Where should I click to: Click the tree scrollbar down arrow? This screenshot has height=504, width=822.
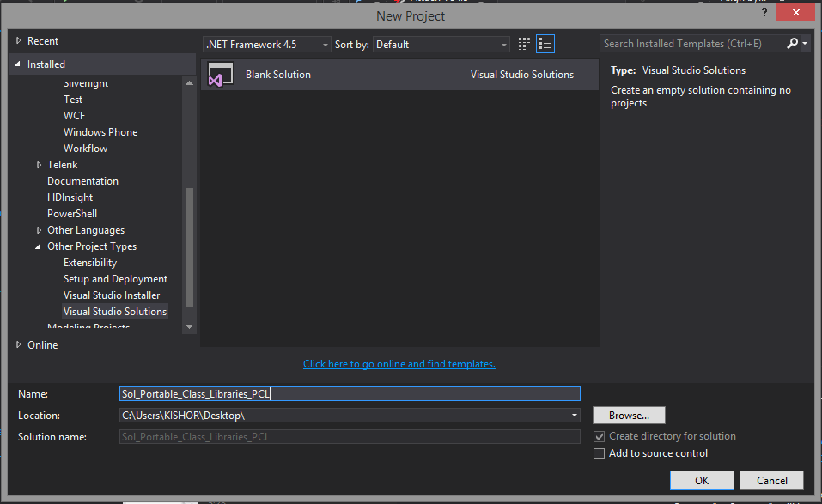[x=189, y=326]
